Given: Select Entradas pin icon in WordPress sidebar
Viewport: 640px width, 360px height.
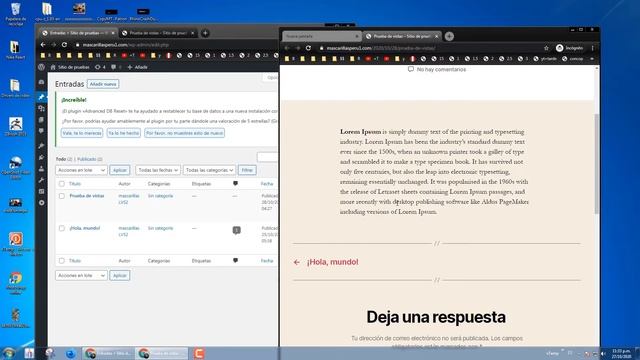Looking at the screenshot, I should (x=42, y=97).
